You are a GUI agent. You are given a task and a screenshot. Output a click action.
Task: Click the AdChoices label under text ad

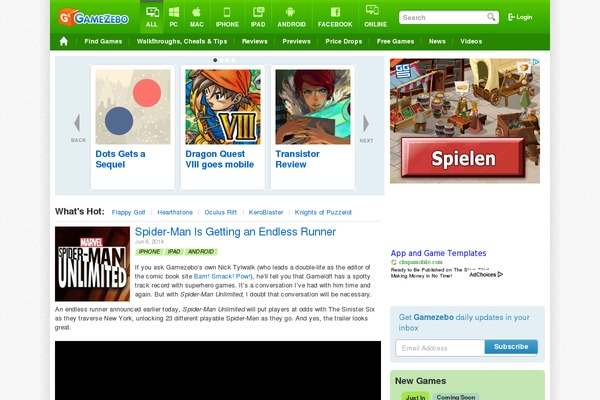point(486,274)
